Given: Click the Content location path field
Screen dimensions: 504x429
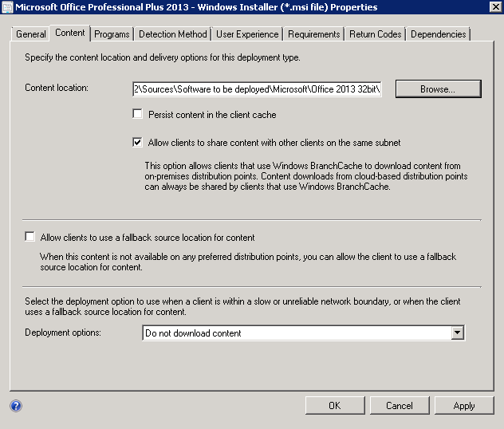Looking at the screenshot, I should tap(257, 89).
